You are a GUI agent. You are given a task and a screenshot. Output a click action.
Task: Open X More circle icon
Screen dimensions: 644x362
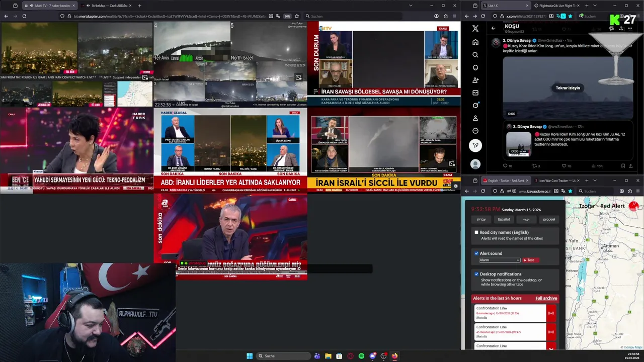475,131
